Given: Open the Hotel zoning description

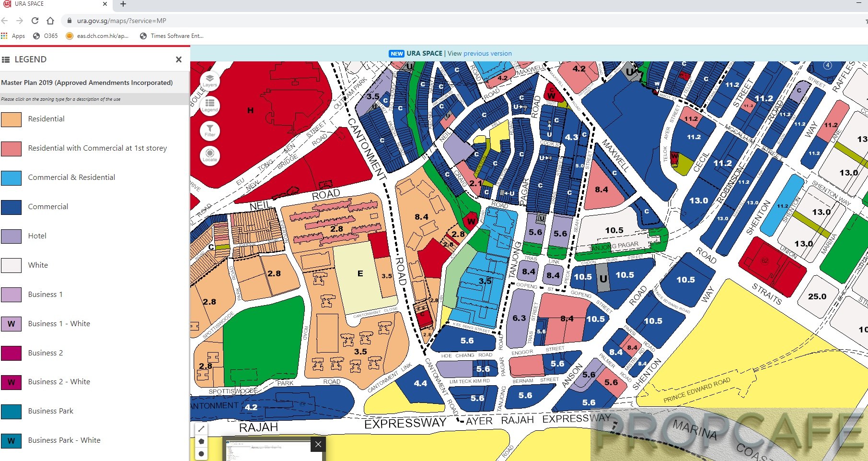Looking at the screenshot, I should tap(37, 236).
